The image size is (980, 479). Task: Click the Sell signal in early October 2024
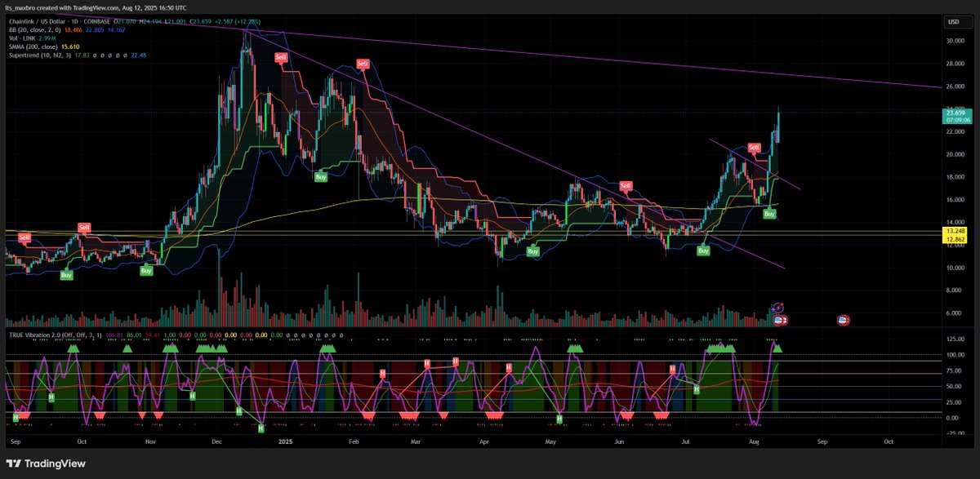pyautogui.click(x=83, y=227)
